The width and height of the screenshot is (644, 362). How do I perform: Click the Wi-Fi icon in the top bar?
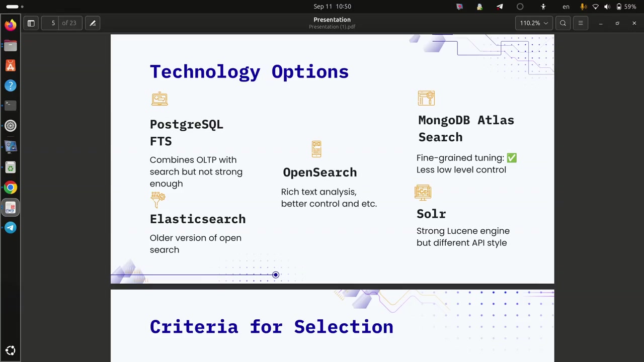pyautogui.click(x=595, y=7)
